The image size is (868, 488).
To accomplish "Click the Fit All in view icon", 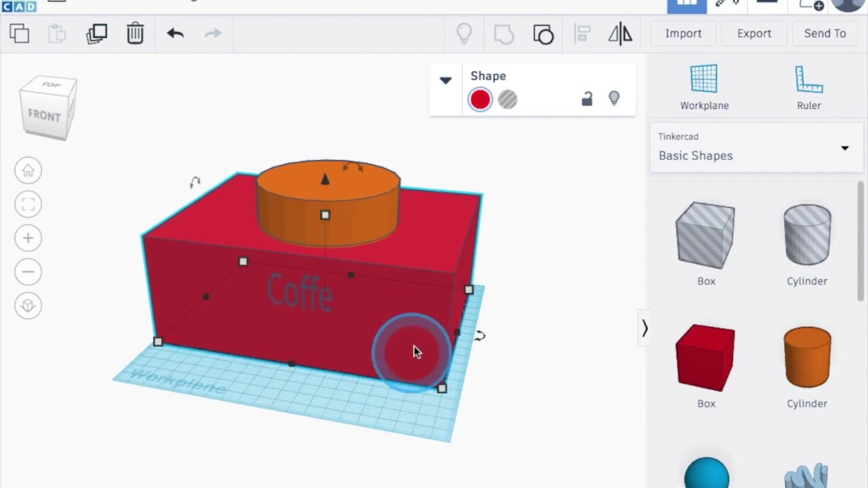I will click(x=28, y=204).
